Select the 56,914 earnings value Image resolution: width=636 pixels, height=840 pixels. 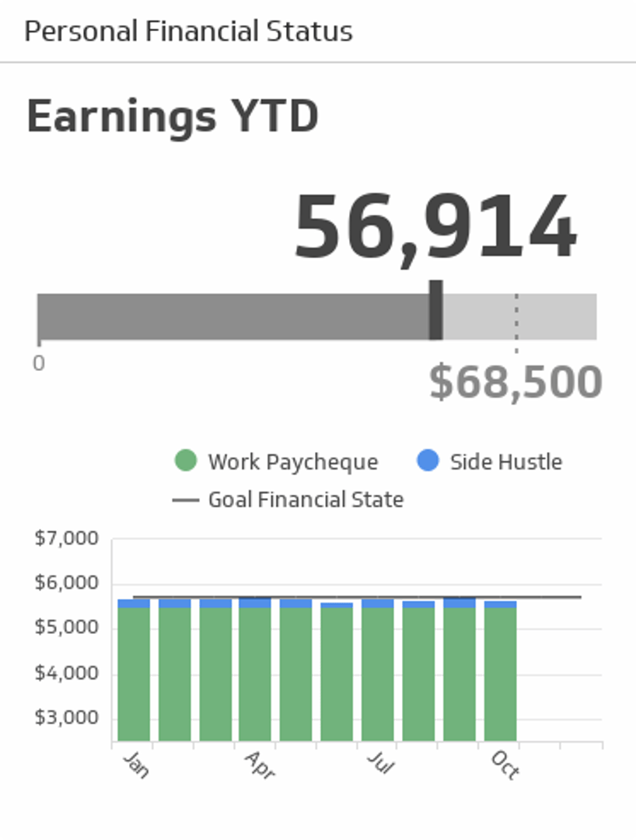point(435,229)
